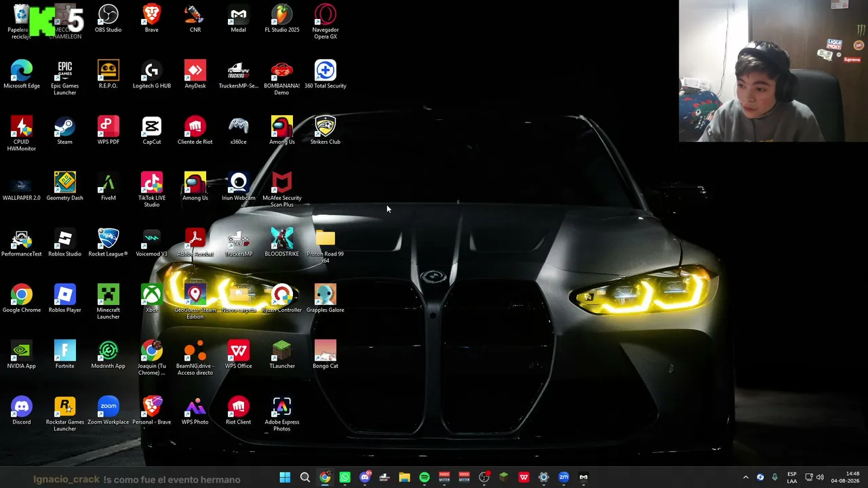Switch to Spotify in the taskbar
Image resolution: width=868 pixels, height=488 pixels.
pyautogui.click(x=425, y=477)
